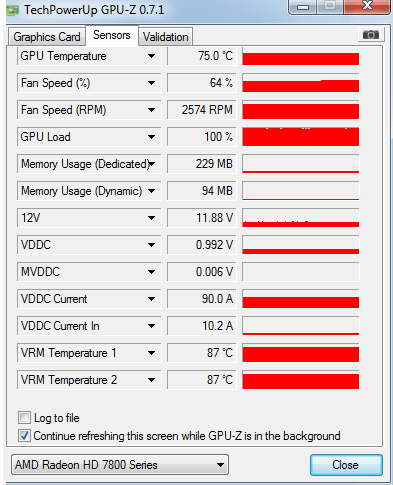Uncheck Continue refreshing in background option
This screenshot has width=393, height=485.
click(x=24, y=435)
